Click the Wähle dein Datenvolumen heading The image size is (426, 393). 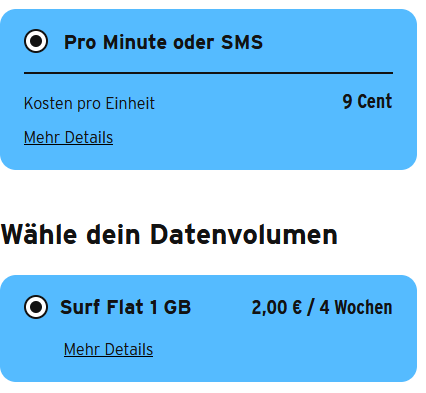[x=169, y=235]
